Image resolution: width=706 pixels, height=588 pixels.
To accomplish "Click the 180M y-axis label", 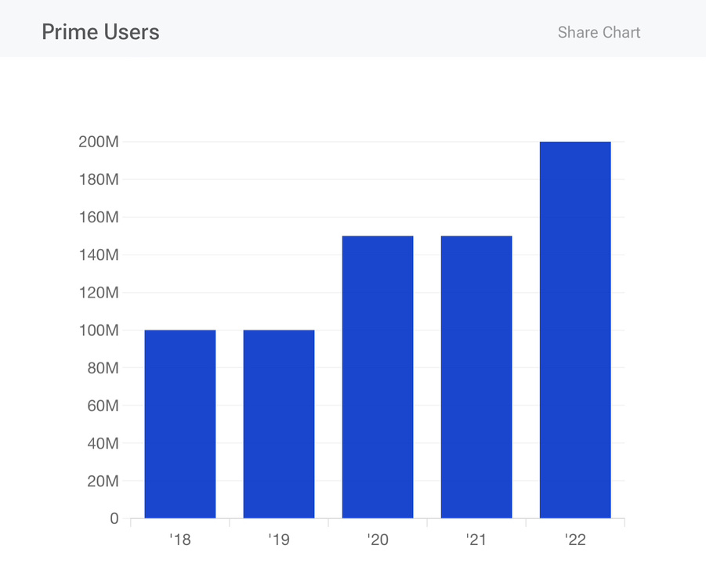I will click(99, 179).
